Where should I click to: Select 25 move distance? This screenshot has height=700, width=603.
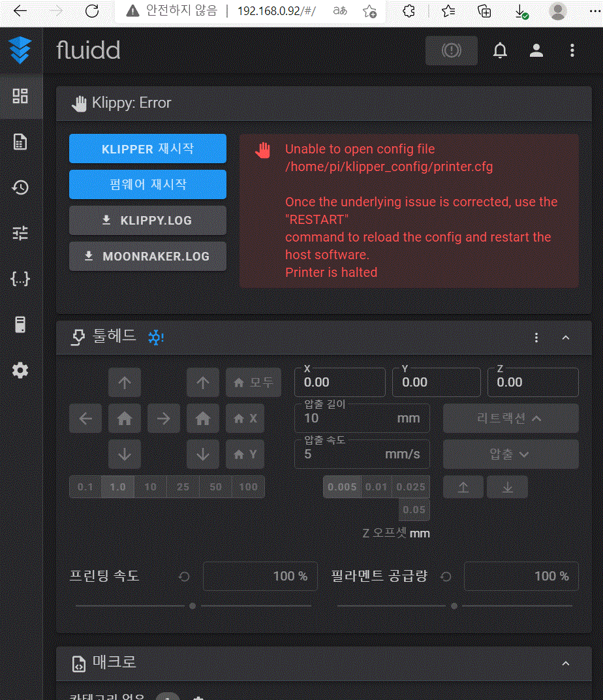183,487
